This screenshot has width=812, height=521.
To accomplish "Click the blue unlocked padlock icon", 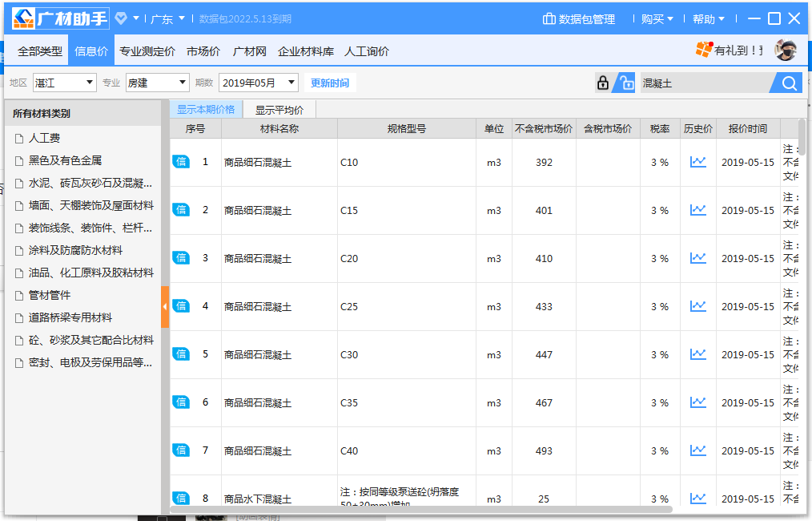I will [626, 83].
